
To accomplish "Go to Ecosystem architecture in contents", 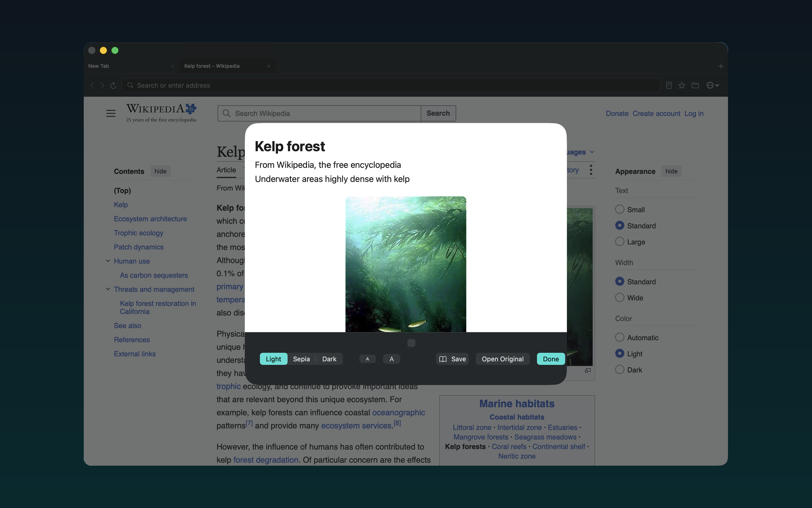I will 150,219.
